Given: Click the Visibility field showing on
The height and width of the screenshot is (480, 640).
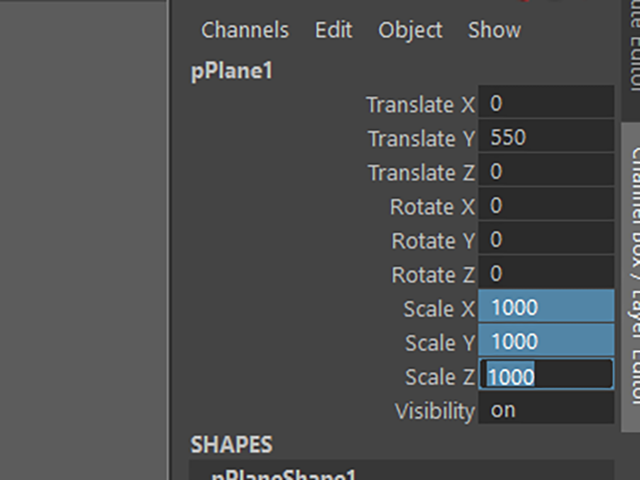Looking at the screenshot, I should pyautogui.click(x=546, y=408).
